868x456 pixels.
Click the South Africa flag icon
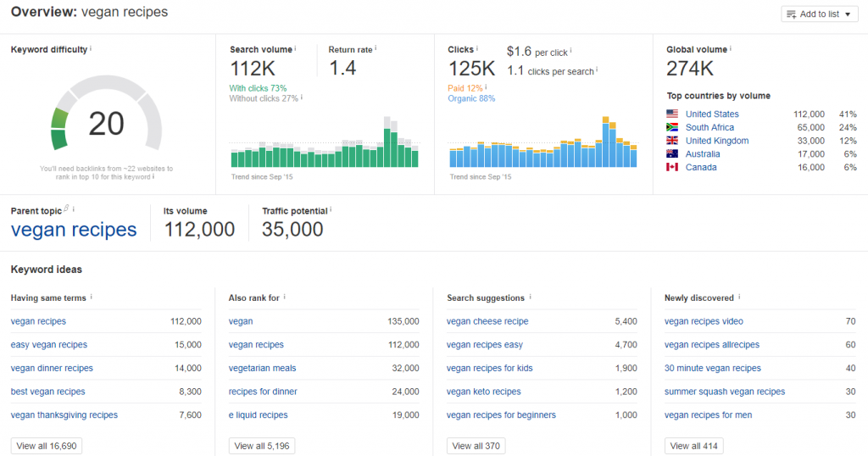pyautogui.click(x=672, y=127)
